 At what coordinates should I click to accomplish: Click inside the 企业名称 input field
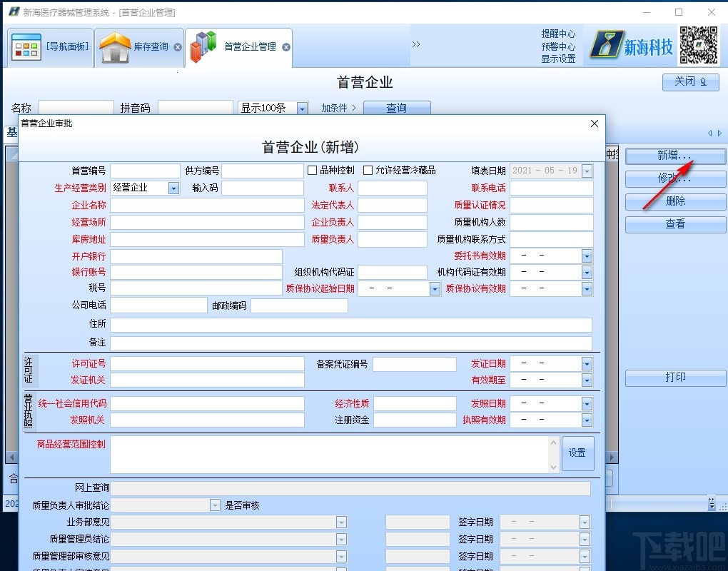pyautogui.click(x=207, y=205)
